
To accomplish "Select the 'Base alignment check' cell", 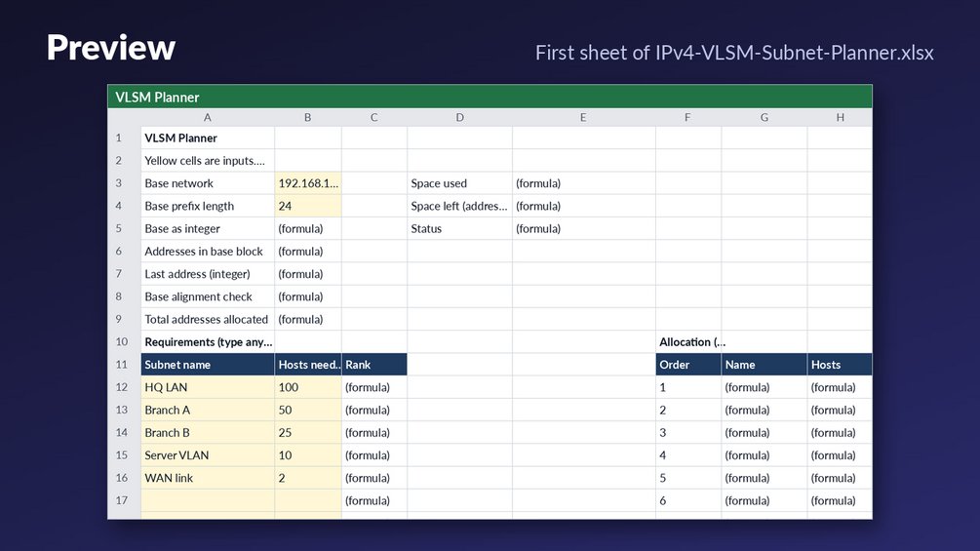I will tap(208, 296).
